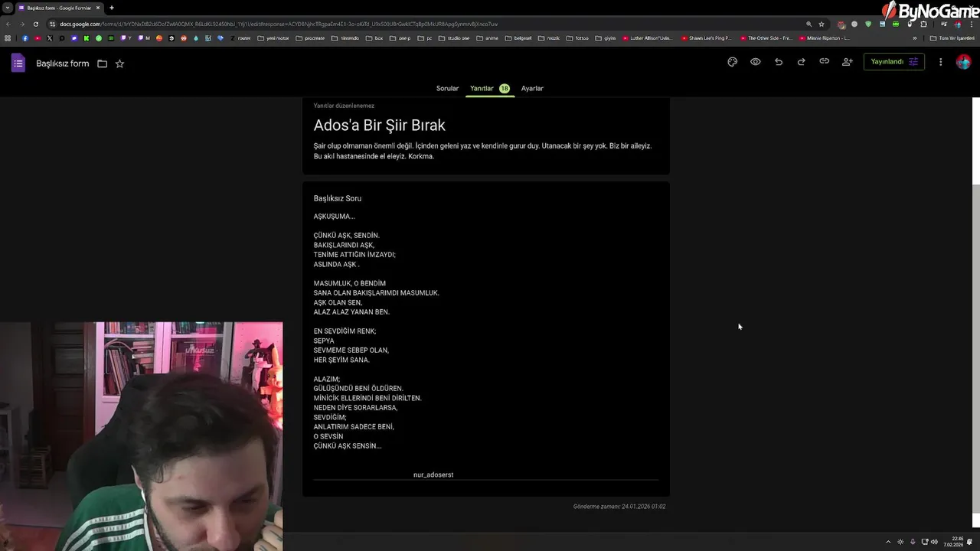Open the router bookmark
The width and height of the screenshot is (980, 551).
pos(240,37)
